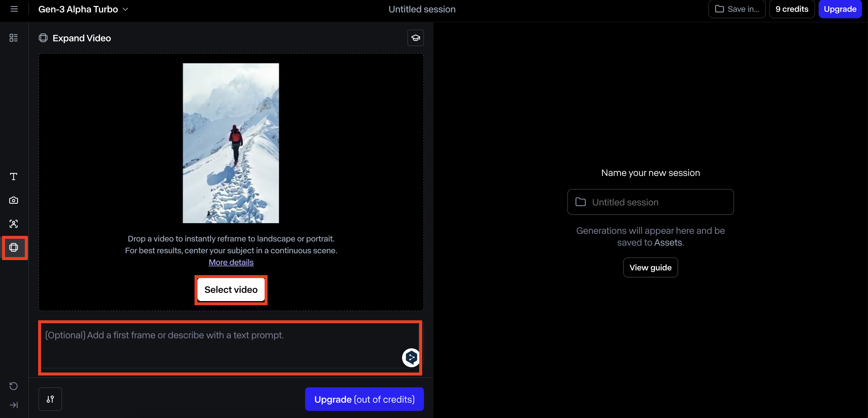
Task: Click the Upgrade menu item
Action: 839,9
